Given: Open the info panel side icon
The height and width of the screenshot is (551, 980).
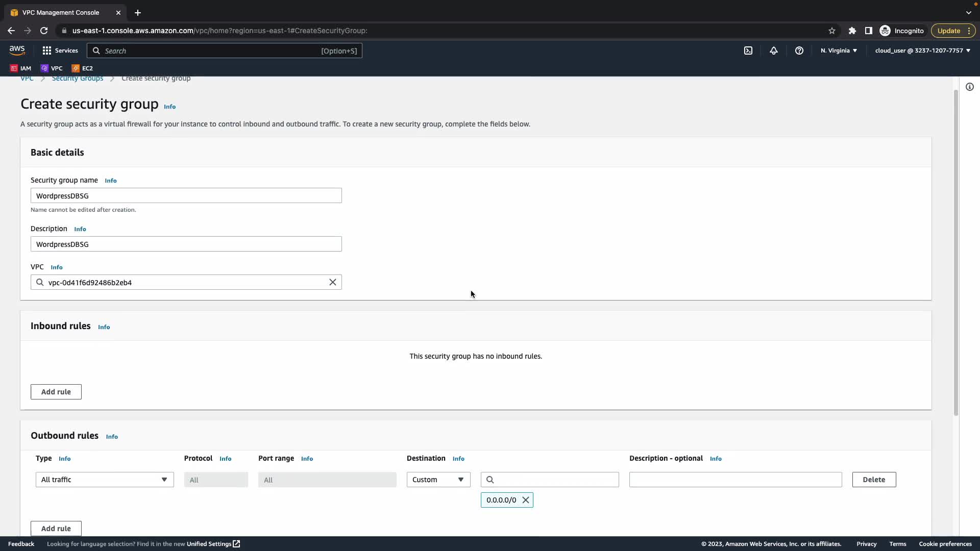Looking at the screenshot, I should pos(970,87).
